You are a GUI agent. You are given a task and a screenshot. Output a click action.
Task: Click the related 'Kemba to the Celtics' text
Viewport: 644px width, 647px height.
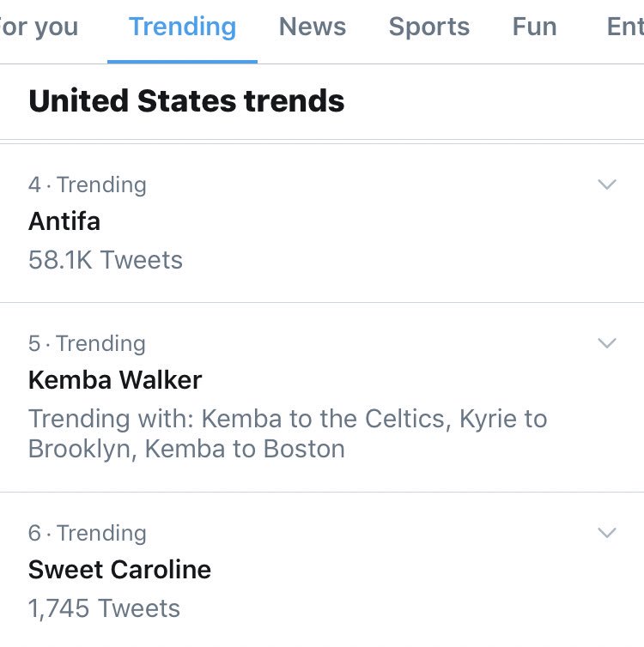click(326, 419)
